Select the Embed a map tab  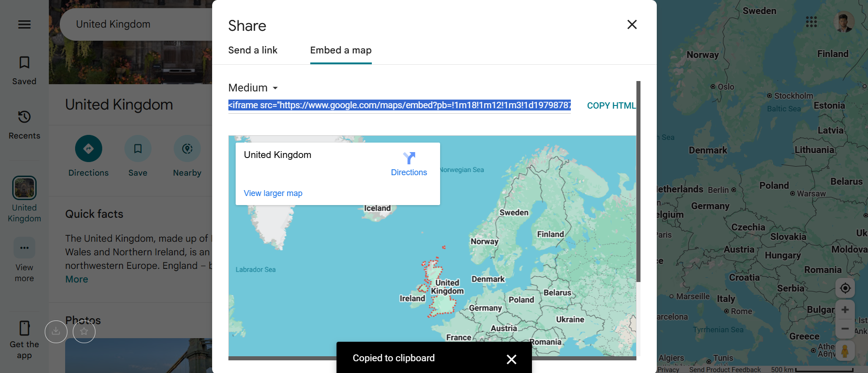tap(341, 50)
